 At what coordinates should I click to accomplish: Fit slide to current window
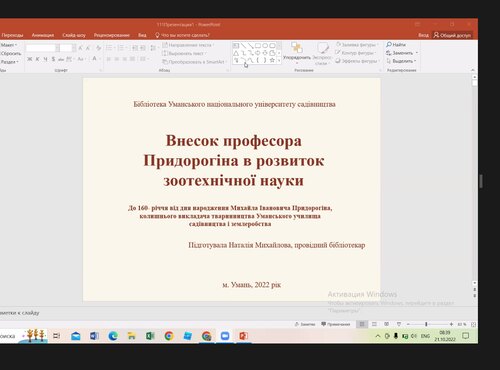473,324
